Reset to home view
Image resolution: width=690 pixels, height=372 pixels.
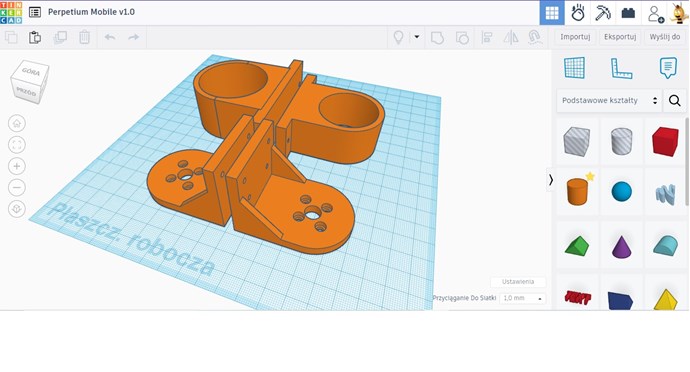point(17,123)
